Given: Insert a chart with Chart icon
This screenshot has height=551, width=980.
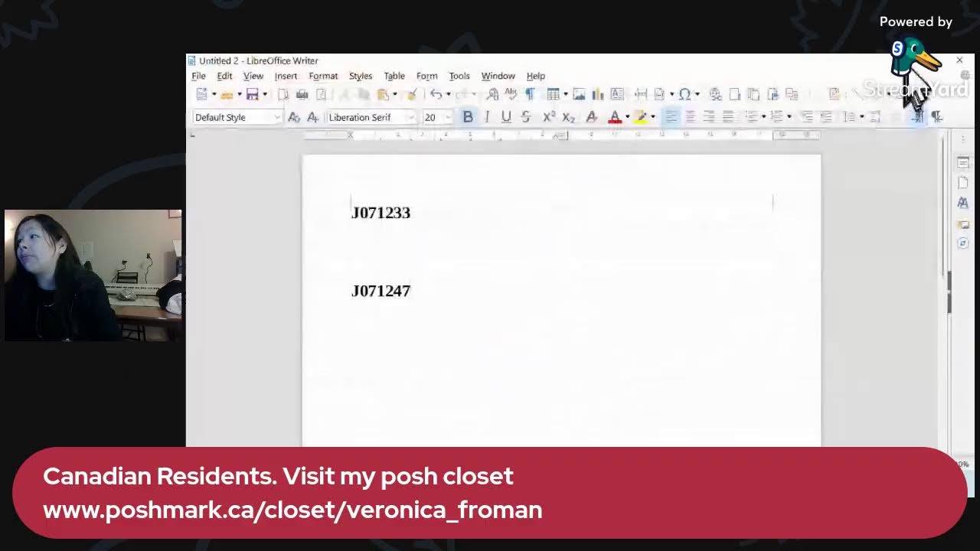Looking at the screenshot, I should pyautogui.click(x=598, y=94).
